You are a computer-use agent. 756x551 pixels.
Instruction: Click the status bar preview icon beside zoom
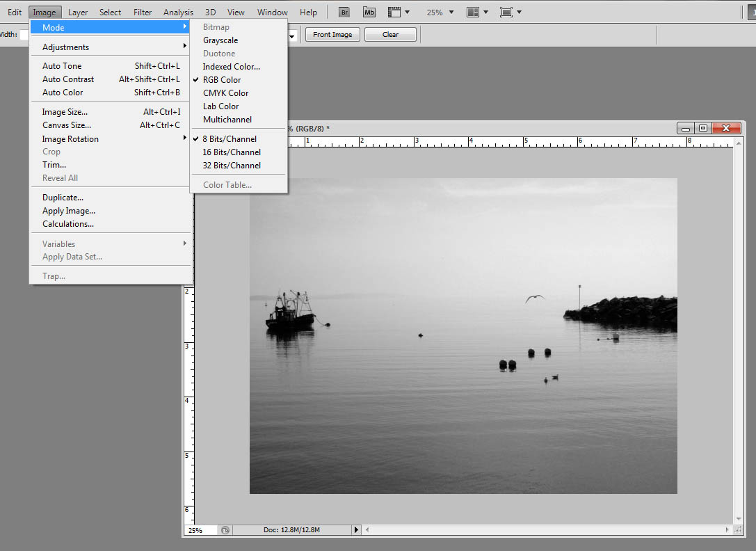tap(225, 530)
